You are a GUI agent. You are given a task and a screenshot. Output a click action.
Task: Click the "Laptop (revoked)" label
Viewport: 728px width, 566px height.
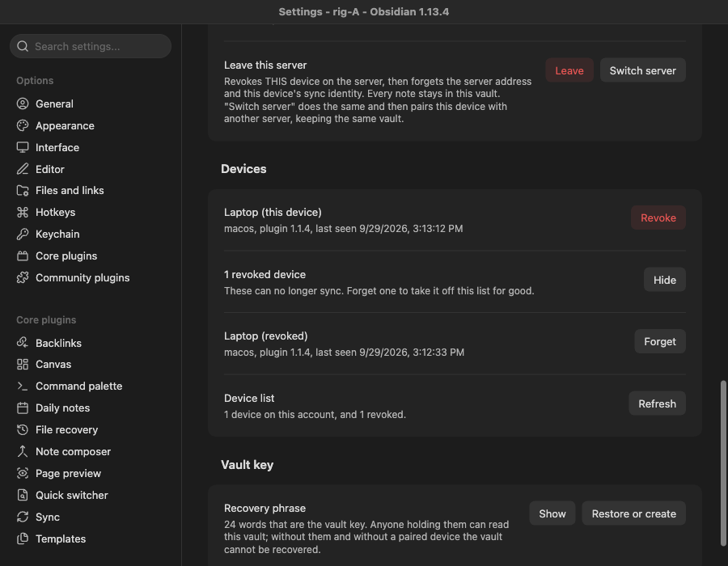coord(265,336)
